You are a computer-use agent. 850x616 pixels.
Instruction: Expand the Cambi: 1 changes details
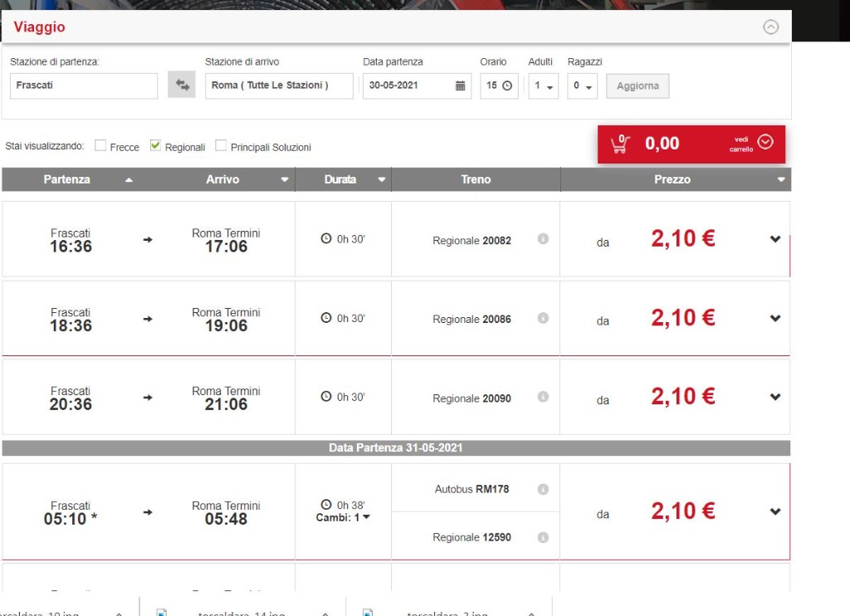343,517
